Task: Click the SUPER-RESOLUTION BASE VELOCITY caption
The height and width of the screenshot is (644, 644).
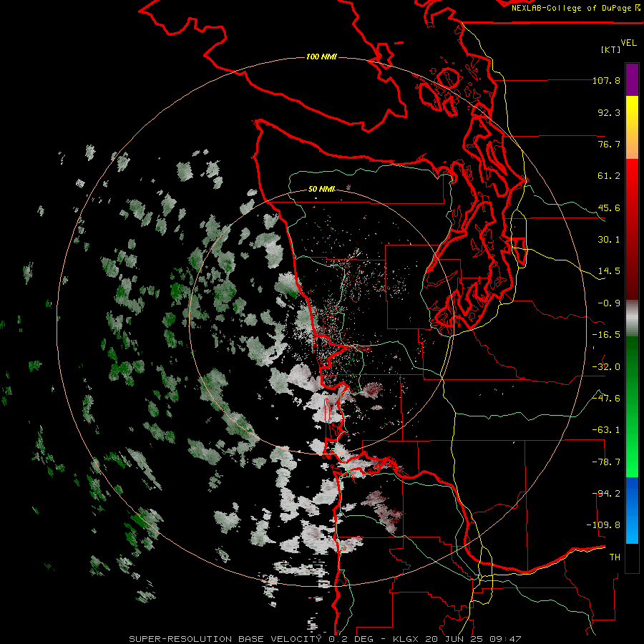Action: [225, 639]
